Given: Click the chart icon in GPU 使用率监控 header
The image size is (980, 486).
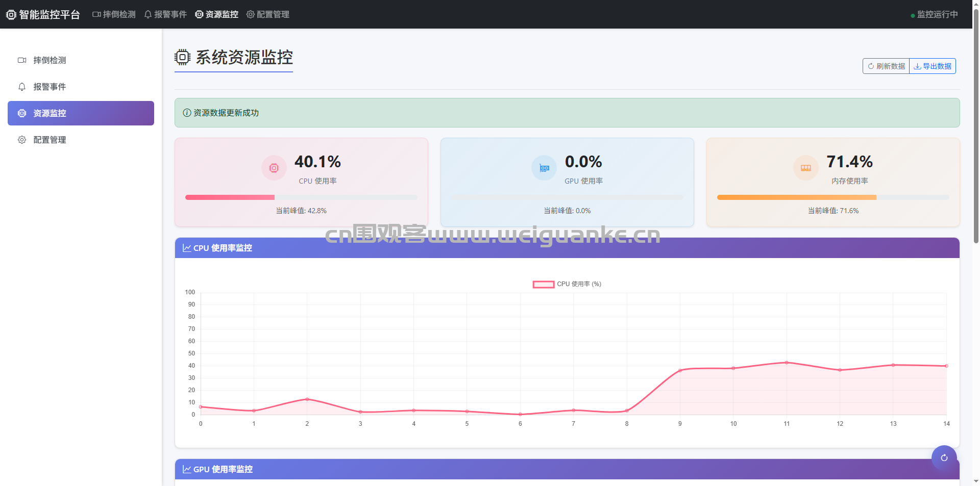Looking at the screenshot, I should click(187, 469).
